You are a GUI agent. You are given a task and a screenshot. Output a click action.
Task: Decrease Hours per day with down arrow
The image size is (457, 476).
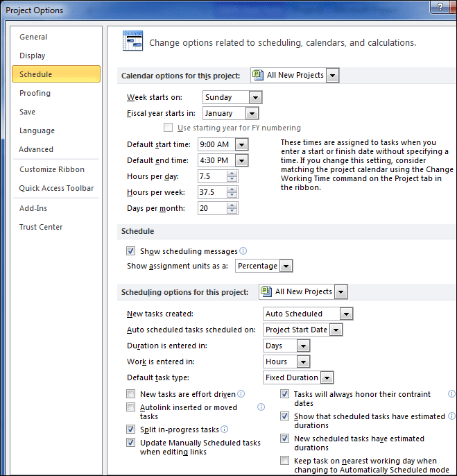pyautogui.click(x=232, y=179)
